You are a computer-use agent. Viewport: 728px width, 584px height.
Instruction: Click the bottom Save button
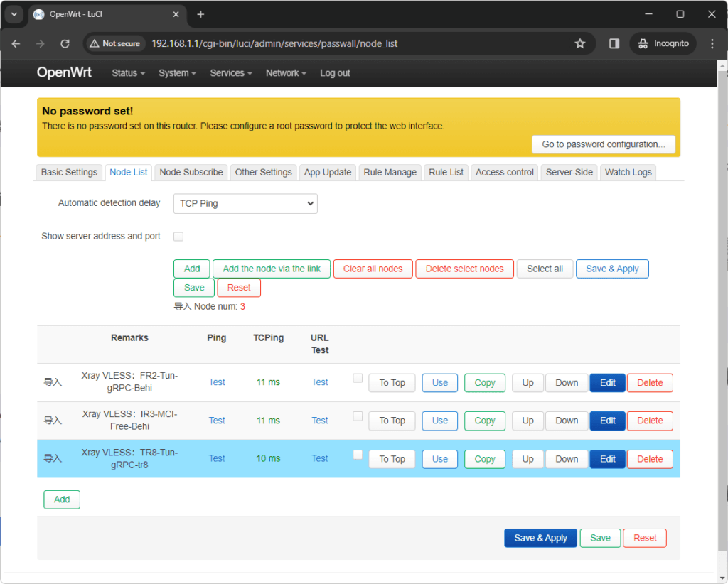coord(600,538)
